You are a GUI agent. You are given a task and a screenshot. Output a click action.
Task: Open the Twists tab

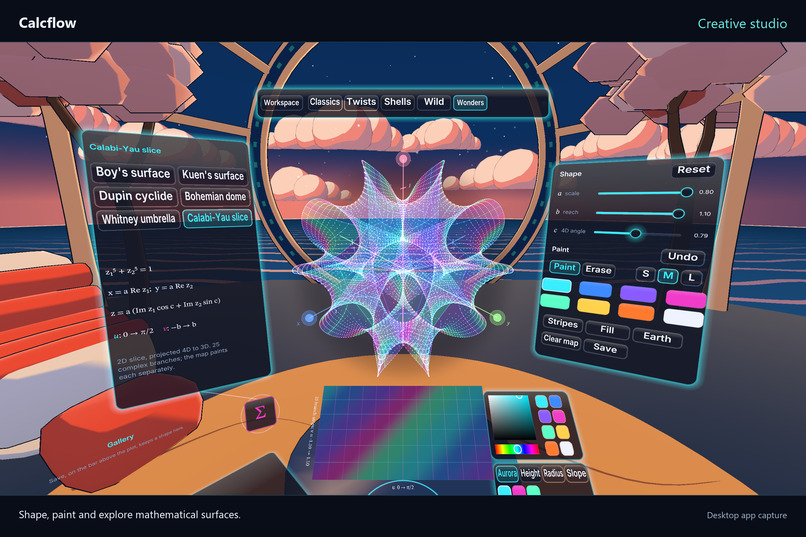pos(361,102)
